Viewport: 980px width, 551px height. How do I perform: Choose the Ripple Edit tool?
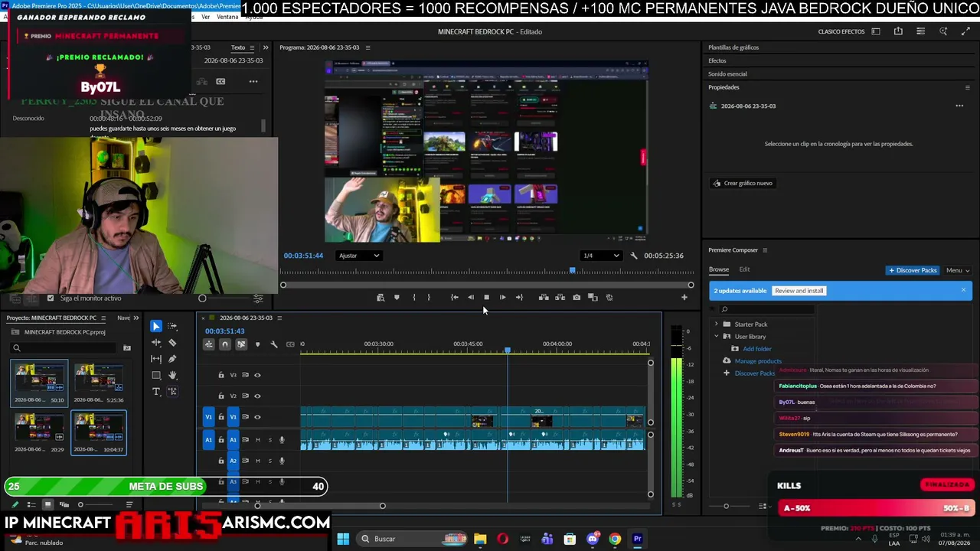tap(156, 343)
